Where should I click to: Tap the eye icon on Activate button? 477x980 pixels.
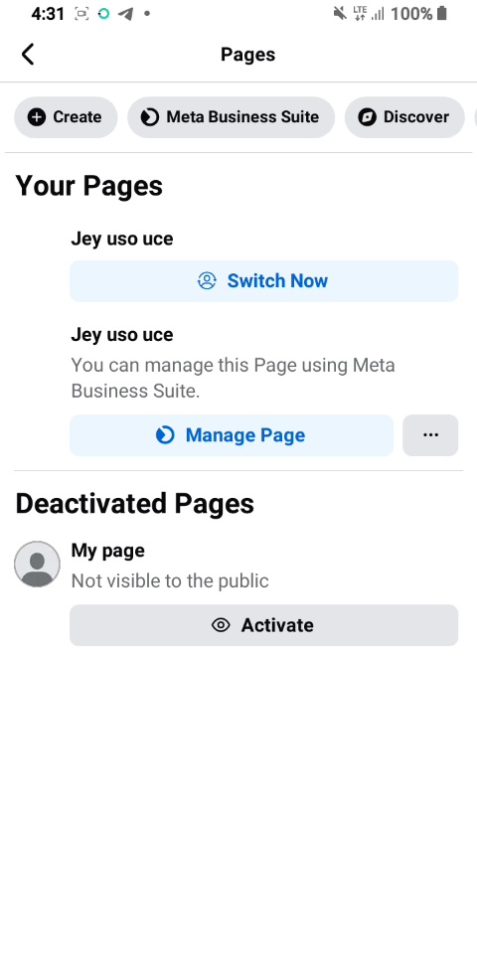(x=221, y=625)
